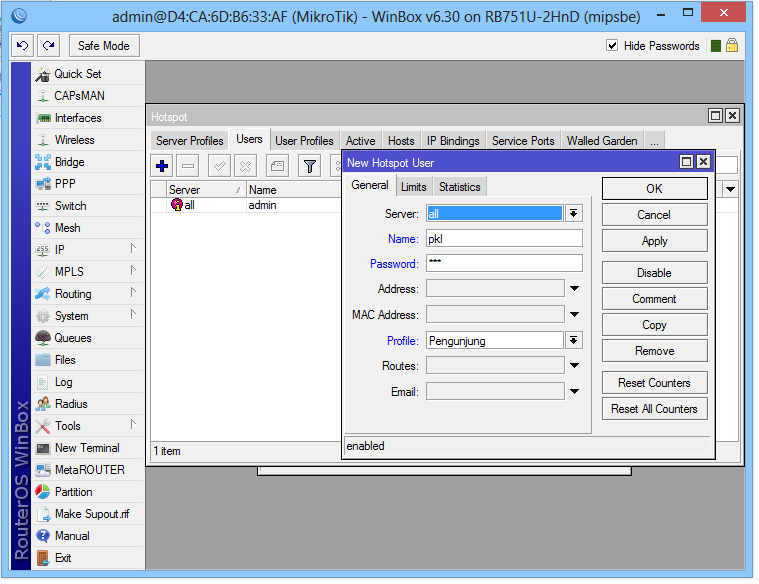This screenshot has height=584, width=759.
Task: Open Bridge menu in sidebar
Action: click(x=89, y=162)
